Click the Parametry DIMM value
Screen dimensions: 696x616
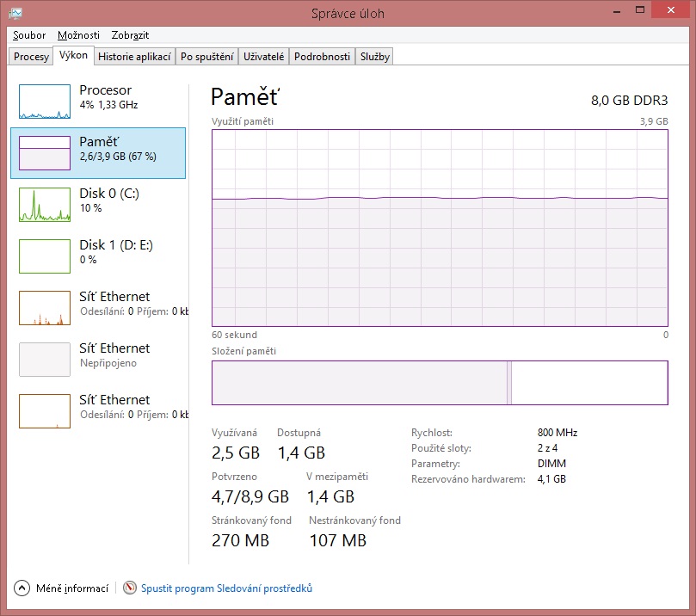[x=551, y=464]
